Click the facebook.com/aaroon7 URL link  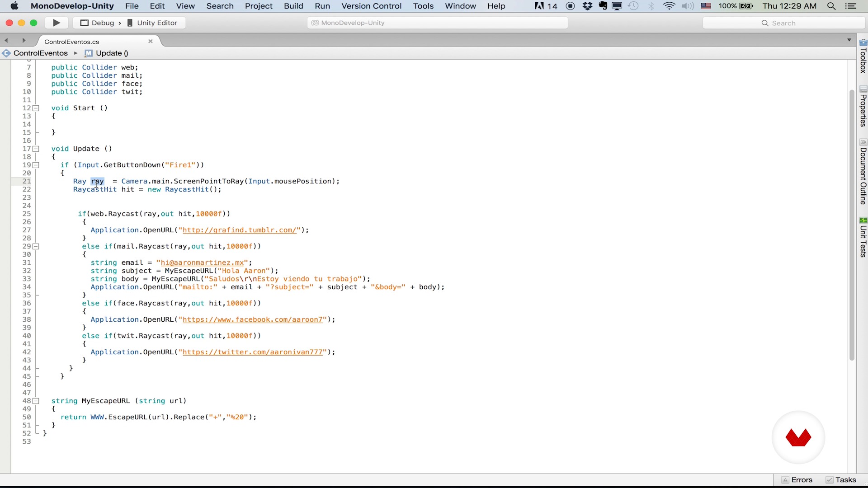point(253,319)
